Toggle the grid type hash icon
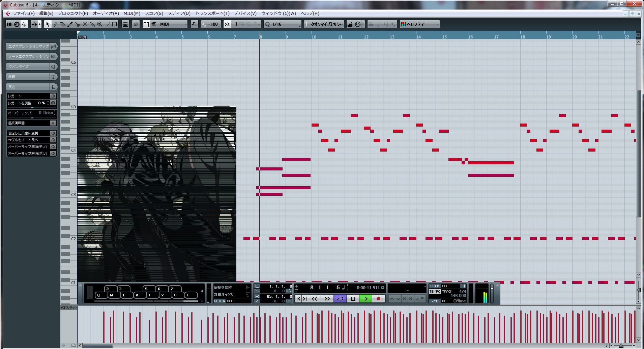 coord(235,24)
